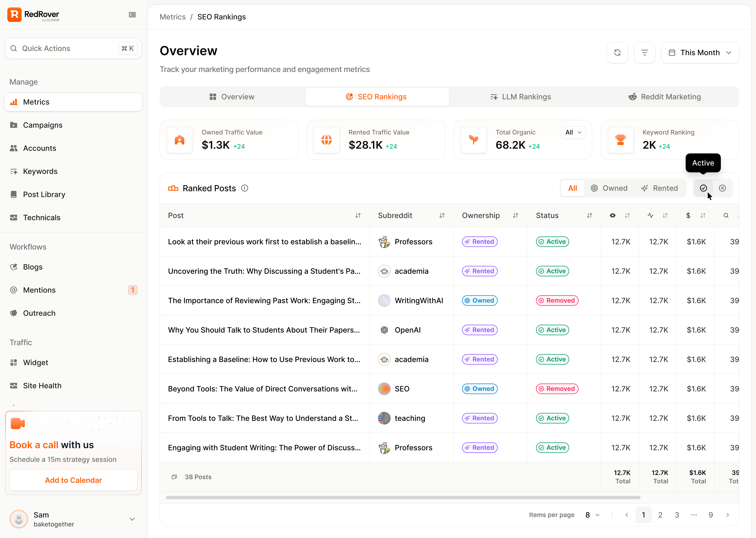Viewport: 756px width, 538px height.
Task: Click the views eye column header
Action: coord(613,216)
